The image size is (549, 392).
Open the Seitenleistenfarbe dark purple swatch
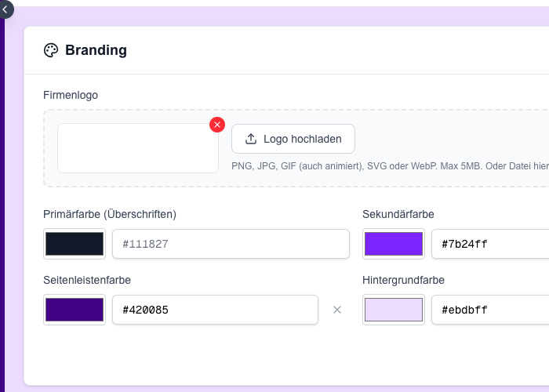tap(75, 310)
